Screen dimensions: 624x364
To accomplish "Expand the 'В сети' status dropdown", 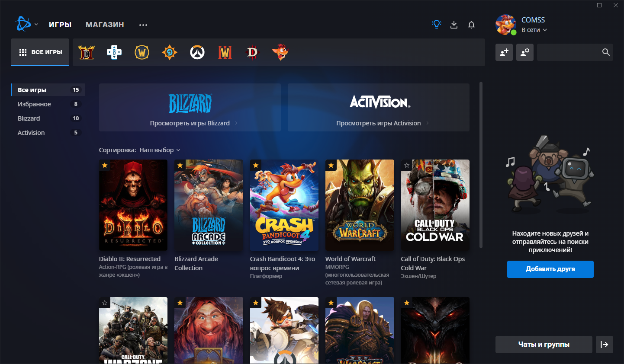I will pyautogui.click(x=534, y=30).
